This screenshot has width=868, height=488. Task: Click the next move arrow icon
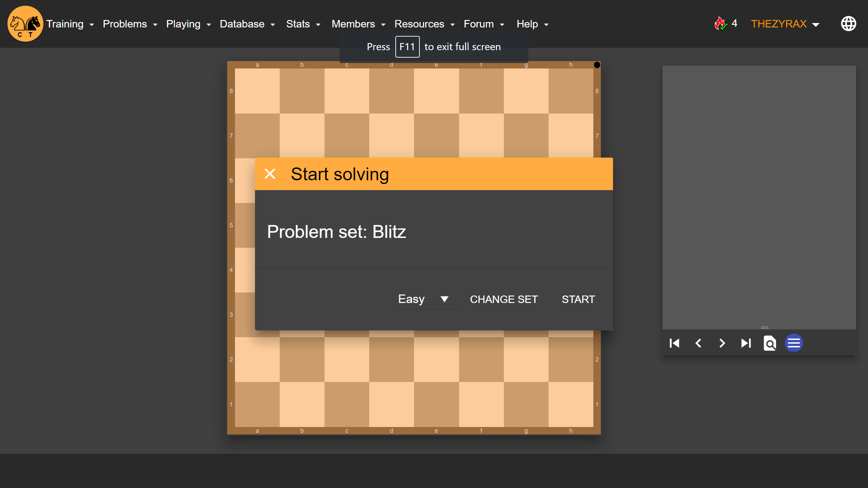(x=722, y=343)
